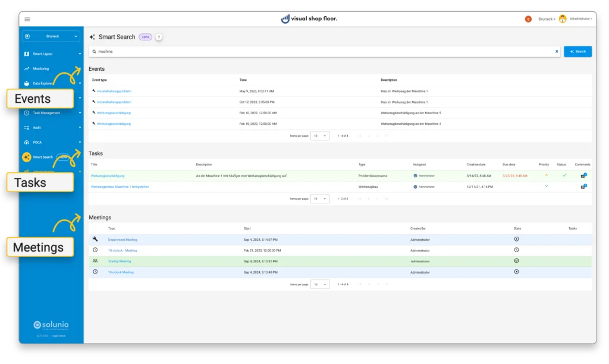Click the Smart Search help question mark
The height and width of the screenshot is (364, 609).
(x=159, y=37)
